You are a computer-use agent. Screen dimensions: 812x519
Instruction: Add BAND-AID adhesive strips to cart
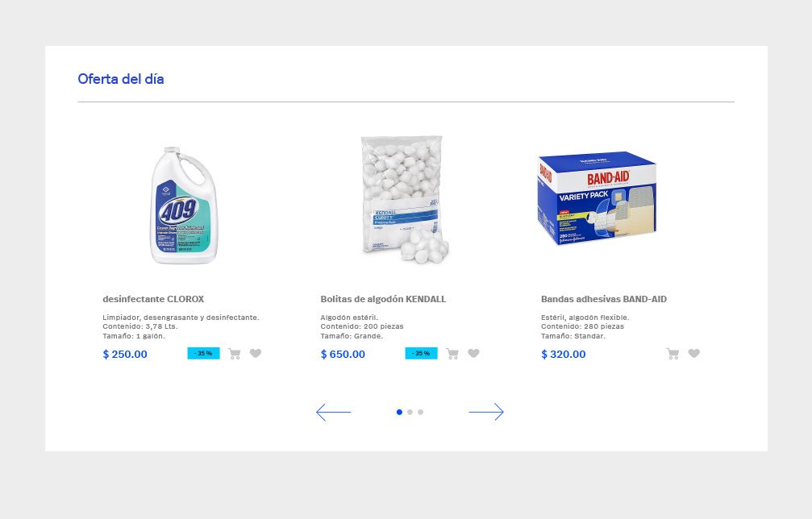[x=673, y=354]
